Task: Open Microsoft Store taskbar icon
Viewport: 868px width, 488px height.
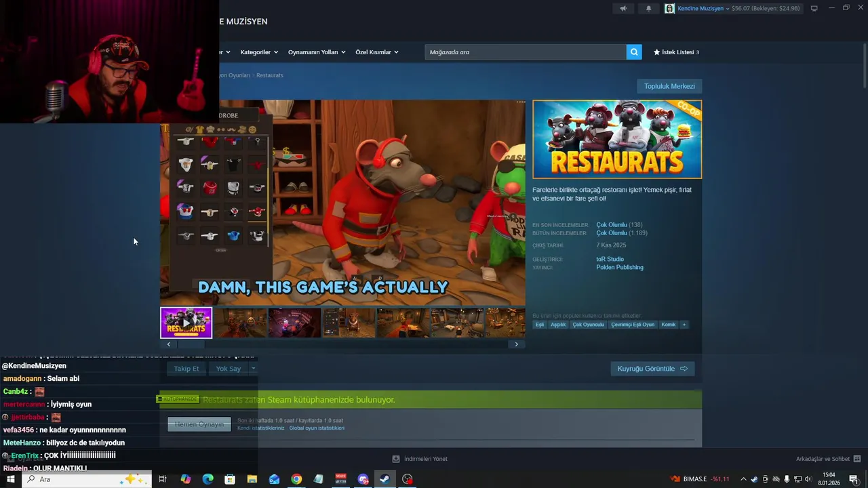Action: tap(230, 479)
